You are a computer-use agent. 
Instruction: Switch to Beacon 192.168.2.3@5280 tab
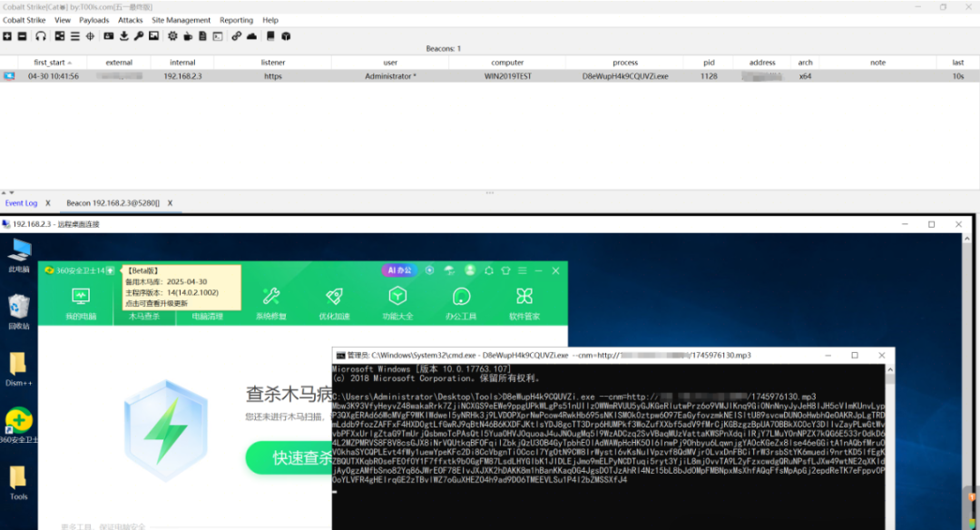113,203
